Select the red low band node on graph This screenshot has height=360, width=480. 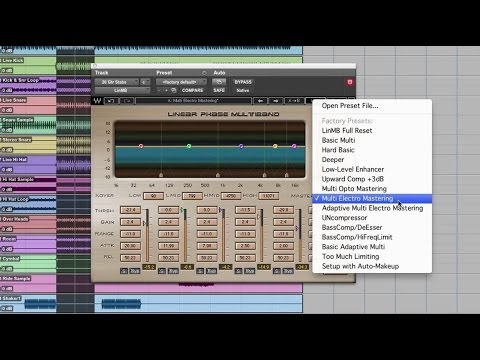pyautogui.click(x=141, y=146)
